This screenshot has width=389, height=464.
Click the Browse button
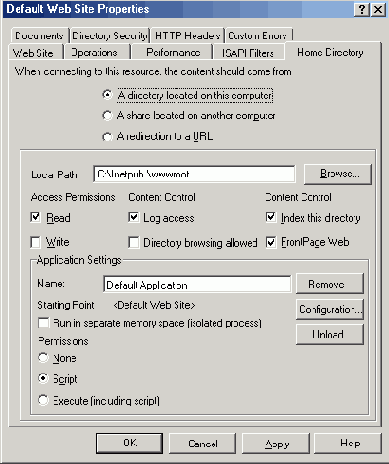coord(338,174)
